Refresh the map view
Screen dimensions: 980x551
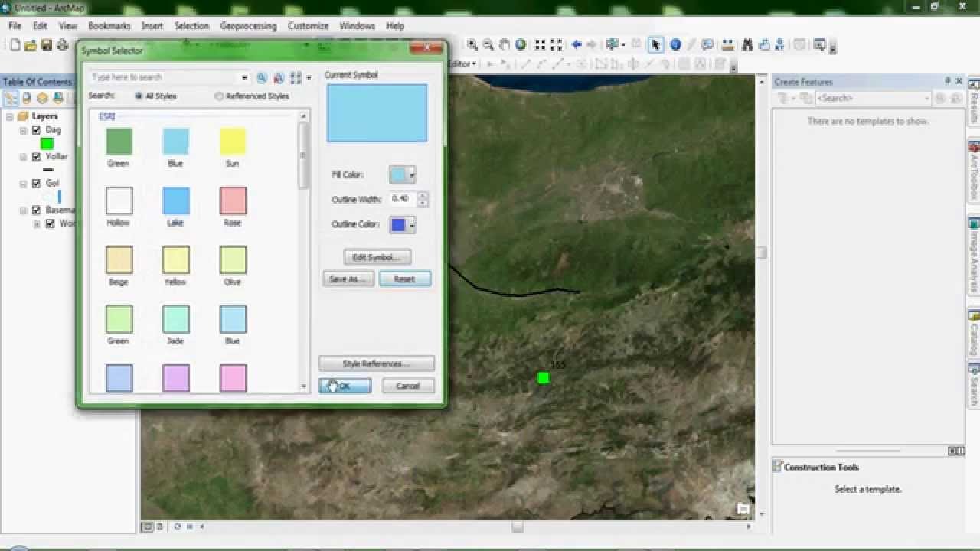click(x=178, y=527)
